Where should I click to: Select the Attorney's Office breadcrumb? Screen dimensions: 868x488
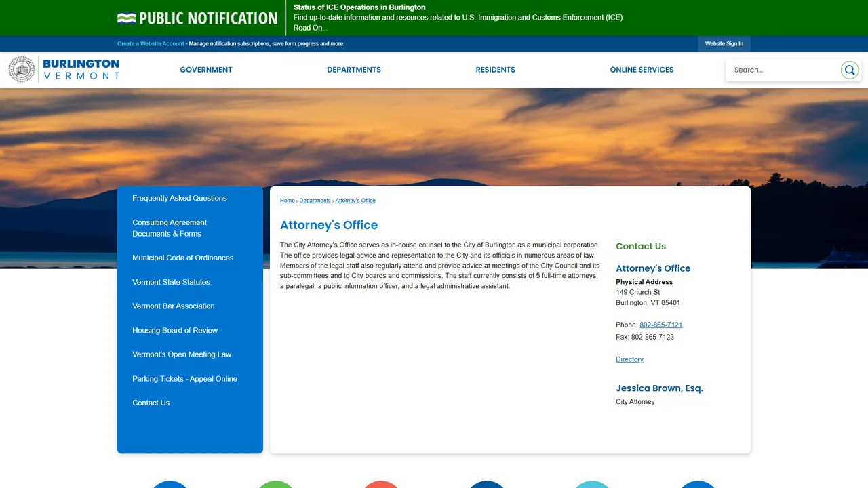pyautogui.click(x=355, y=201)
